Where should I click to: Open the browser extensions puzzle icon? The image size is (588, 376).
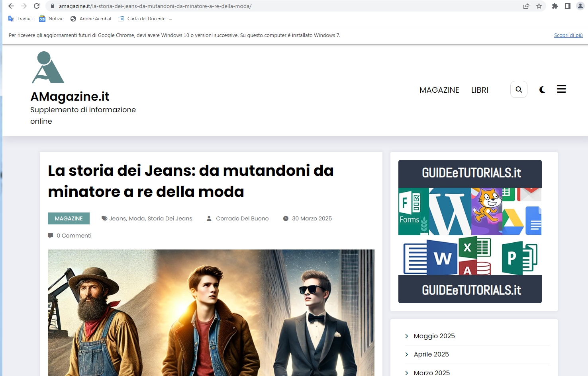click(555, 6)
